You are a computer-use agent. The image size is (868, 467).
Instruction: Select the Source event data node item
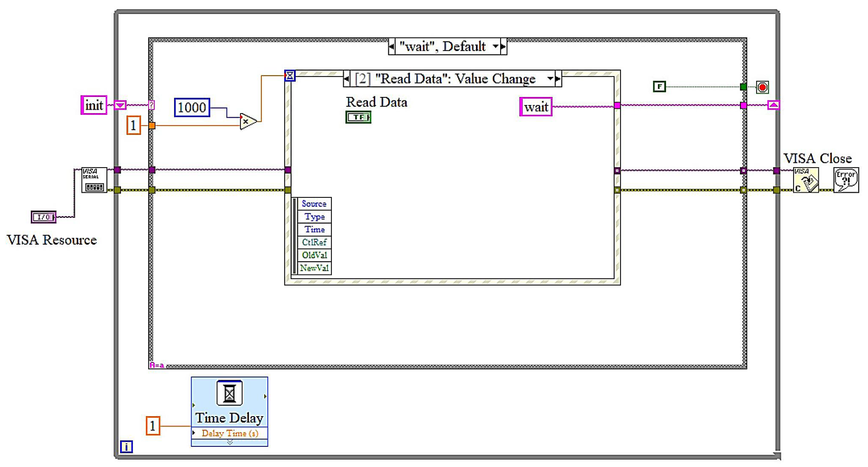tap(314, 204)
